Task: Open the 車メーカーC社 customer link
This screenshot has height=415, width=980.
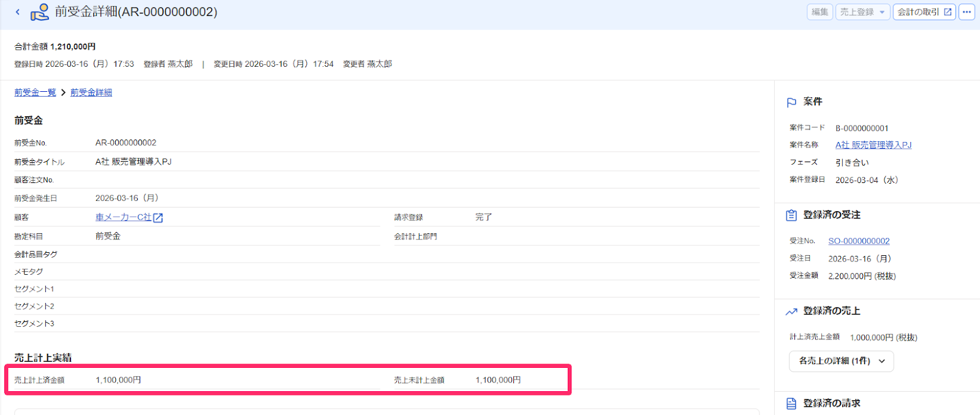Action: [x=123, y=217]
